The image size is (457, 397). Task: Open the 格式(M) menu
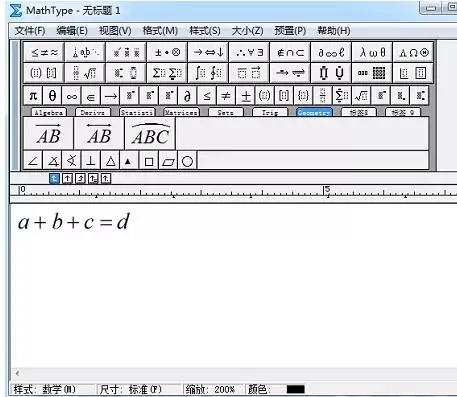click(x=160, y=31)
